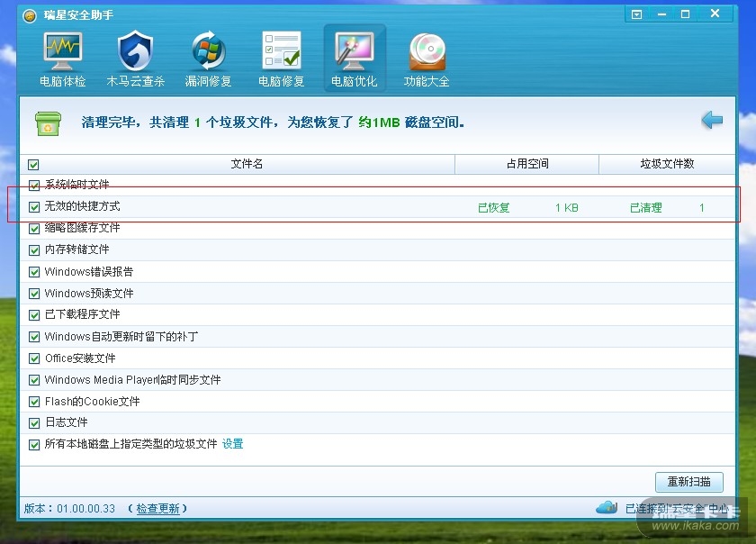Click the 已恢复 status text

click(x=494, y=207)
